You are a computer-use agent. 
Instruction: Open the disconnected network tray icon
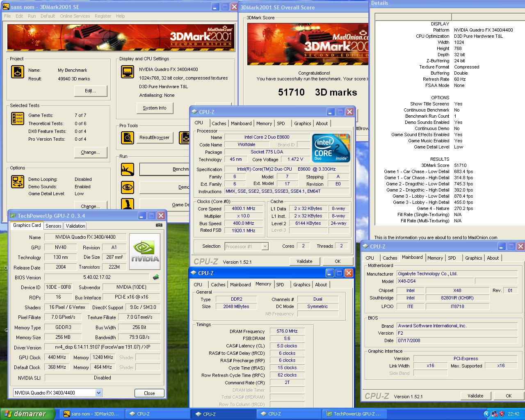pos(495,414)
